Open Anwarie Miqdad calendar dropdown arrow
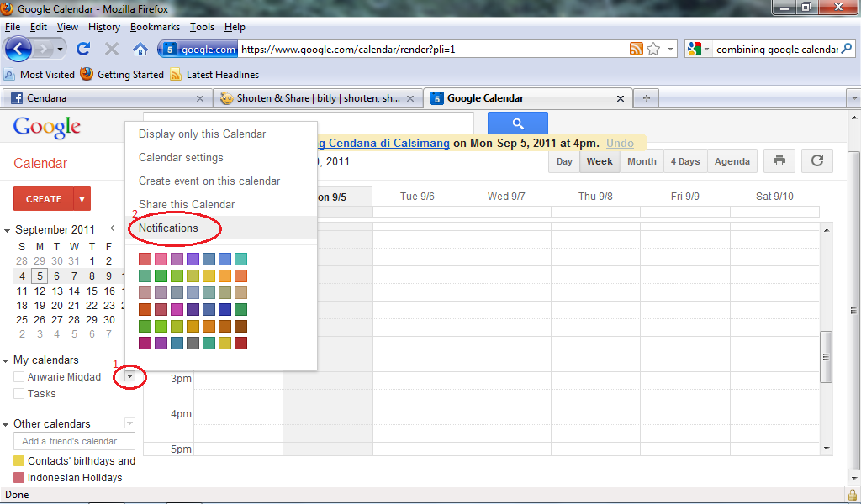Viewport: 861px width, 504px height. click(x=129, y=376)
